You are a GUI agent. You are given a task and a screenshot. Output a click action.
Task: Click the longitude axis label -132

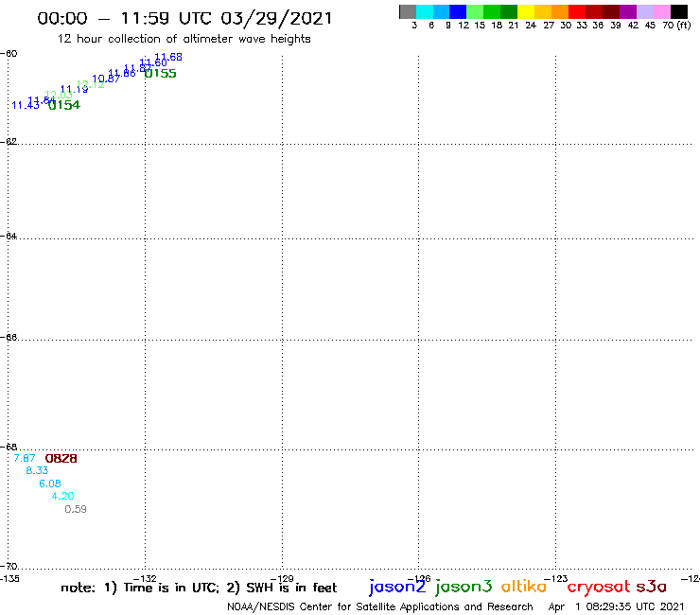pyautogui.click(x=146, y=579)
